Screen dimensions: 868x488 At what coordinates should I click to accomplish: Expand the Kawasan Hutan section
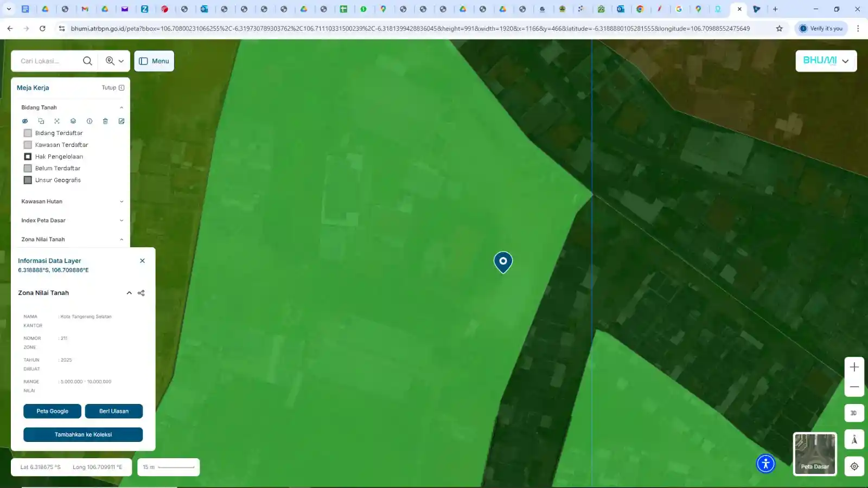121,202
